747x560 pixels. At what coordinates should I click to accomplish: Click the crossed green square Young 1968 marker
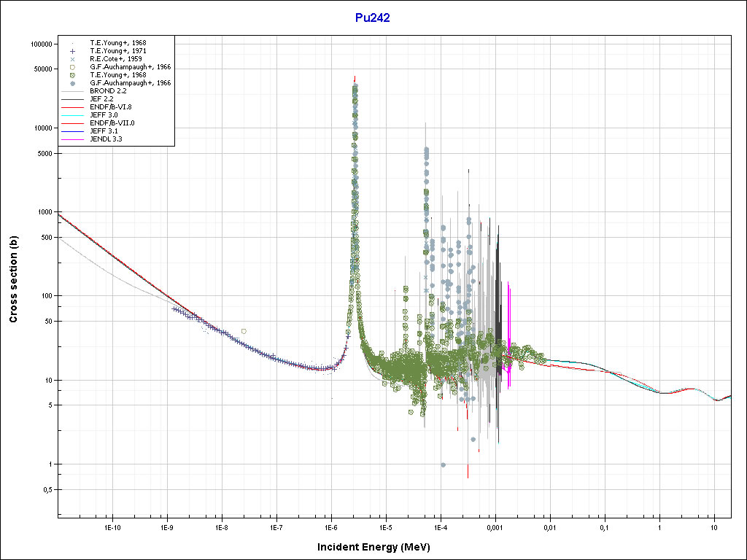coord(73,75)
